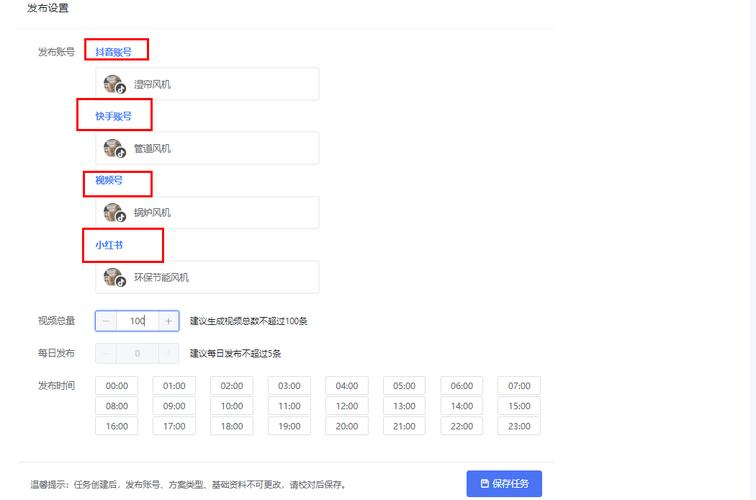
Task: Select the 02:00 publish time
Action: [231, 386]
